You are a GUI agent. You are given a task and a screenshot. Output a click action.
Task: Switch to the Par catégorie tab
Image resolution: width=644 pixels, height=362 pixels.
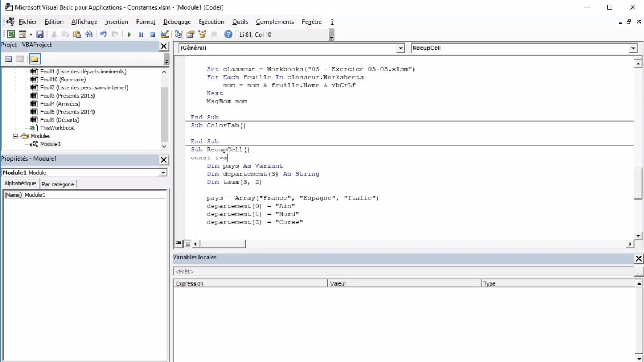(58, 184)
